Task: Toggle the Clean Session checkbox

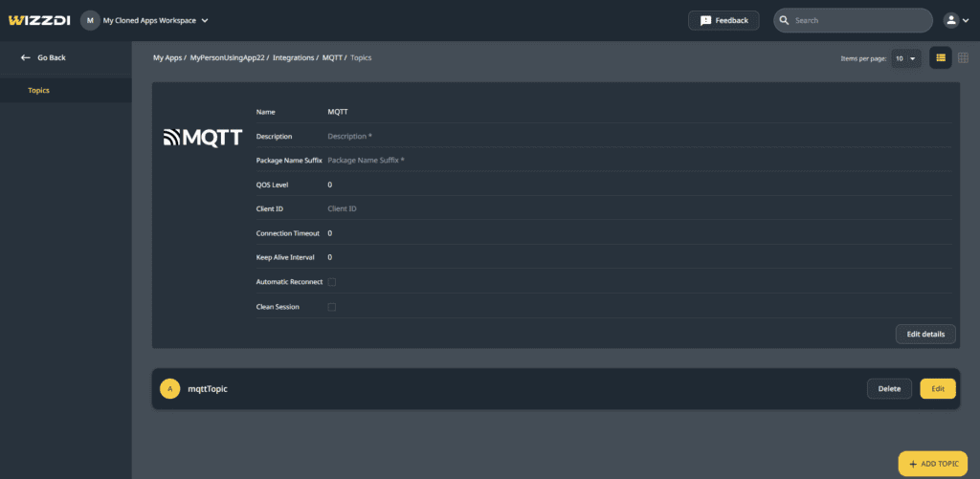Action: (x=332, y=307)
